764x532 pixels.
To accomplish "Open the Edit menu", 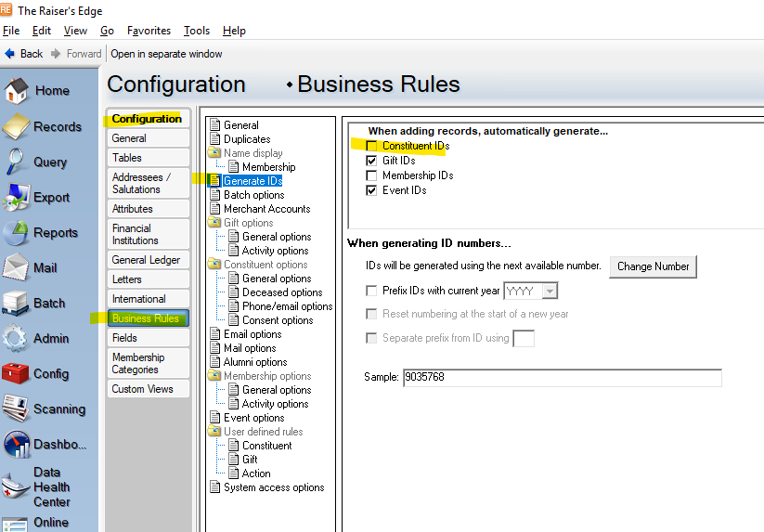I will pyautogui.click(x=42, y=31).
